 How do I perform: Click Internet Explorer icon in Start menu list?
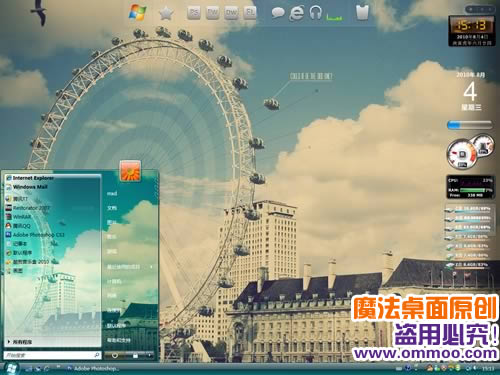click(9, 178)
